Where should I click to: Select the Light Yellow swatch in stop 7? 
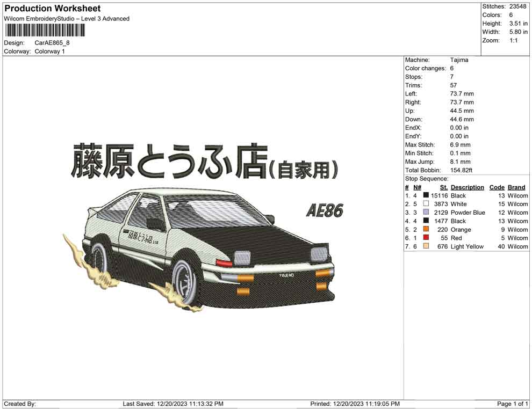(425, 246)
